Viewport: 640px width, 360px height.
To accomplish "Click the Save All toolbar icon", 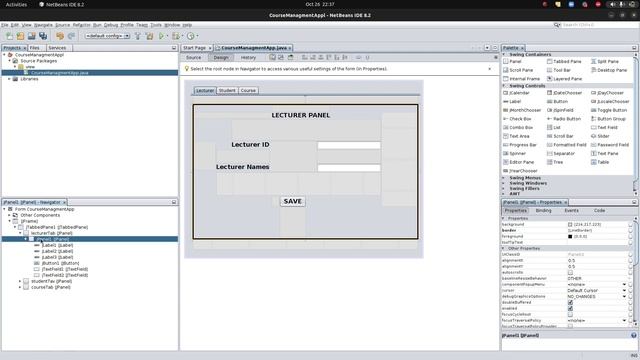I will [43, 36].
